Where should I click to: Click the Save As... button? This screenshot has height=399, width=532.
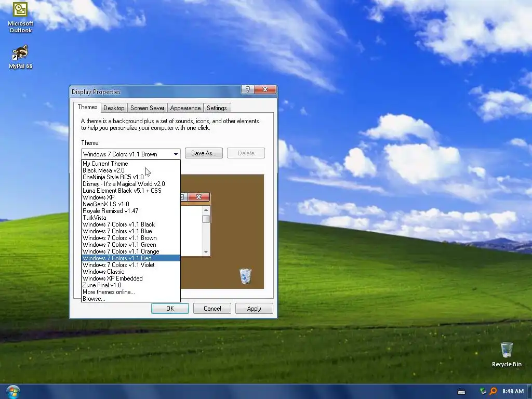[x=204, y=153]
